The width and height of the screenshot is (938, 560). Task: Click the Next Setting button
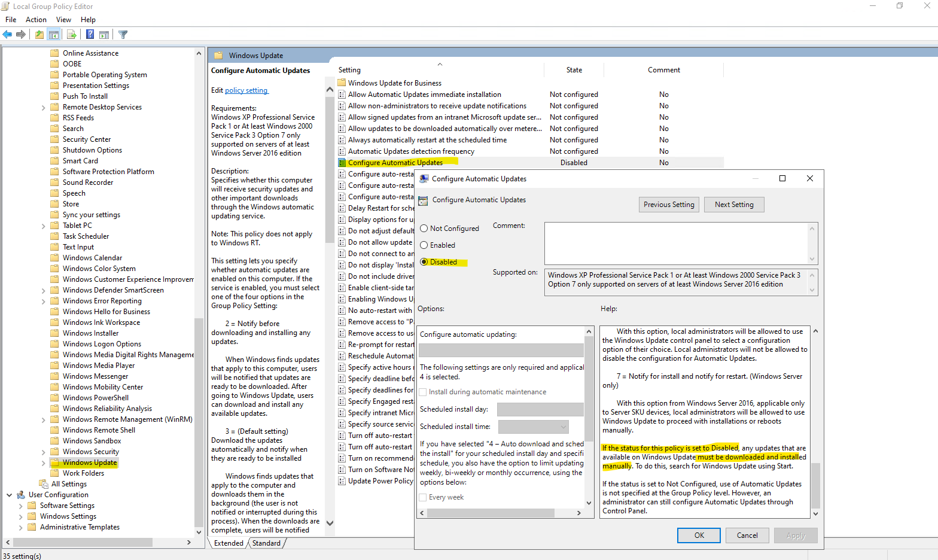click(734, 205)
